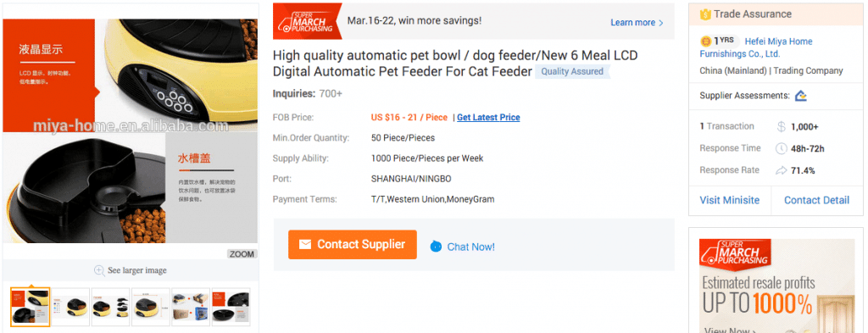Click the response rate arrow icon
Screen dimensions: 868x333
781,170
